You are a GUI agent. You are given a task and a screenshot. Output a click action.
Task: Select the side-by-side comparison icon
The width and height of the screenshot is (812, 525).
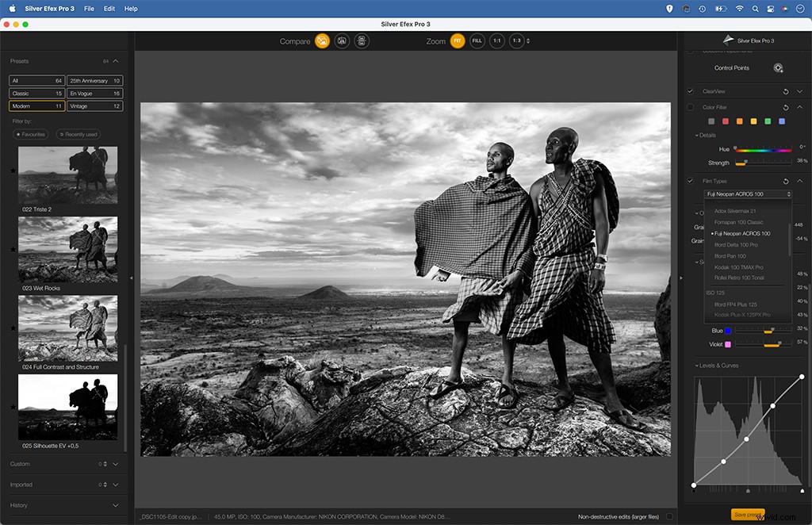click(x=361, y=40)
